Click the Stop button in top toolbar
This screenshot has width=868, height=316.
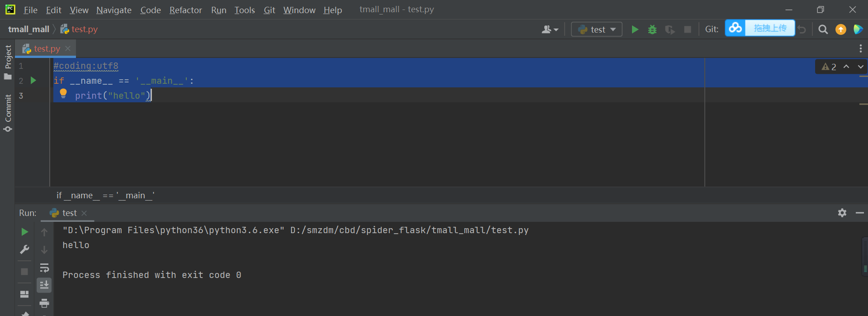click(688, 29)
